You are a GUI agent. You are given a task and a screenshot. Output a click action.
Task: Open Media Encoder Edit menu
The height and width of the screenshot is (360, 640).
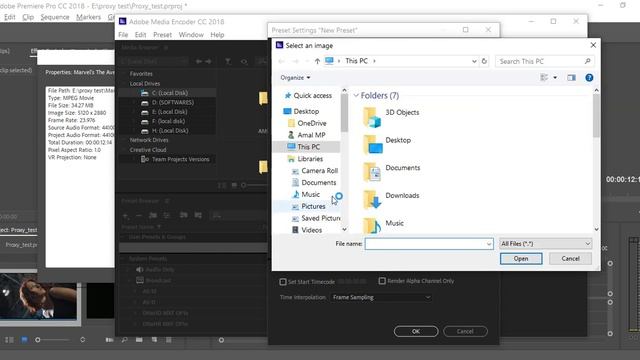pos(140,35)
